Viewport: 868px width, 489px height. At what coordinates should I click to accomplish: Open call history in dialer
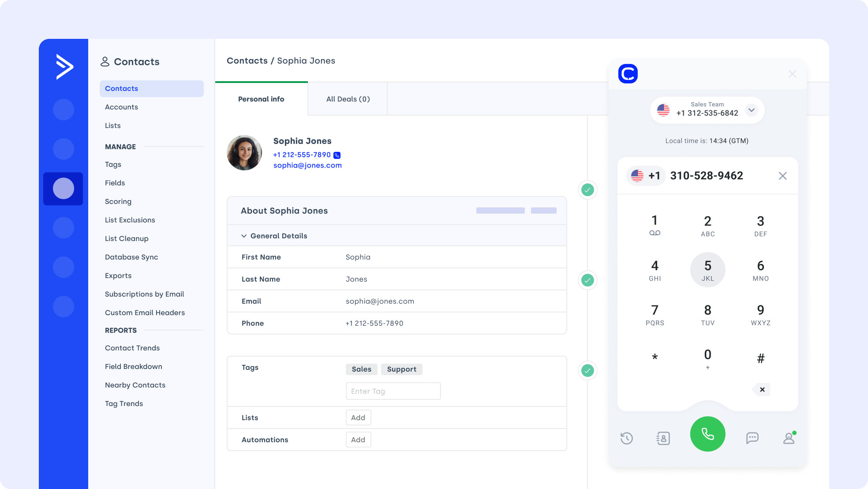(626, 438)
